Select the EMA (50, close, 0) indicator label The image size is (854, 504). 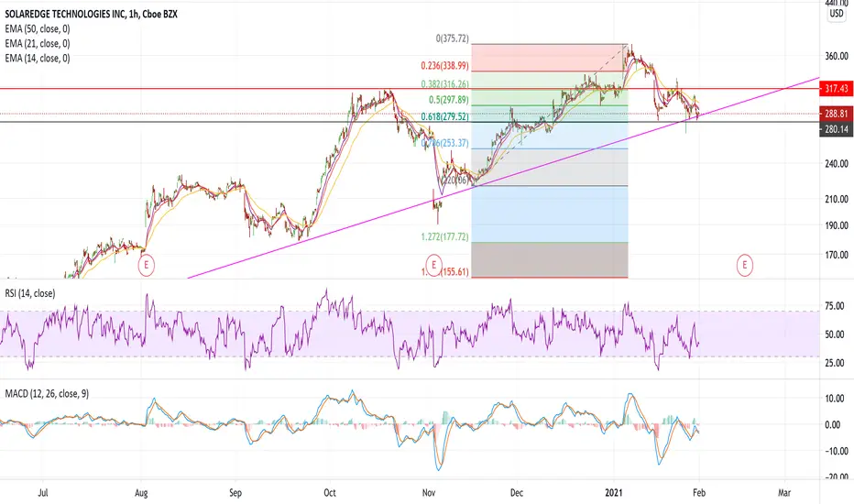coord(38,29)
